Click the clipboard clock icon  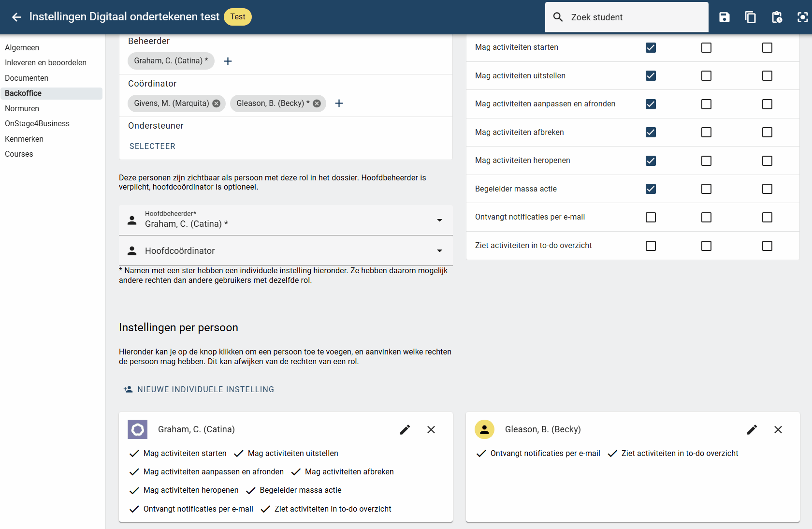(777, 17)
